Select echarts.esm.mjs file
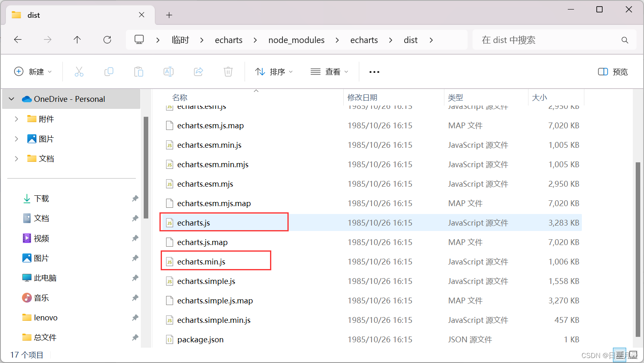This screenshot has height=363, width=644. (371, 184)
